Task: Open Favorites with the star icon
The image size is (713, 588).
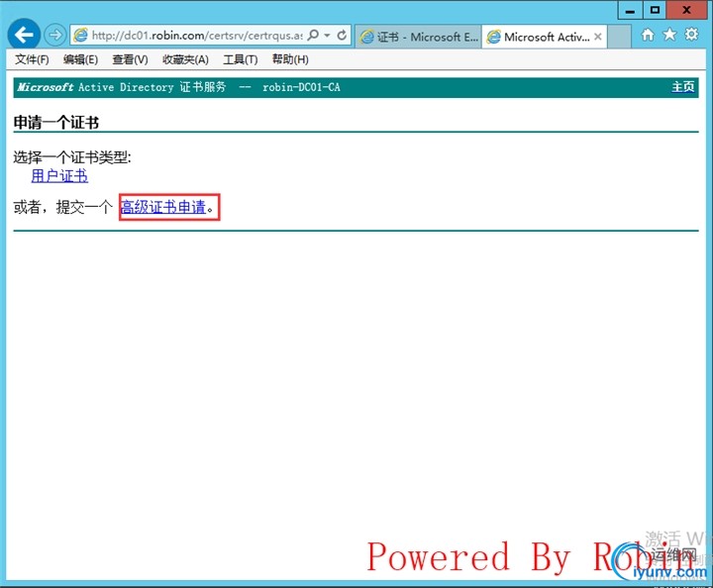Action: (669, 35)
